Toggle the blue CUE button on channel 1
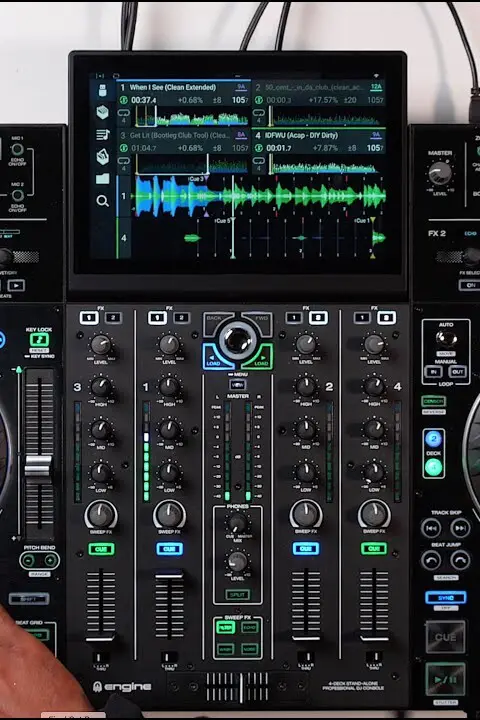The width and height of the screenshot is (480, 720). (x=169, y=549)
